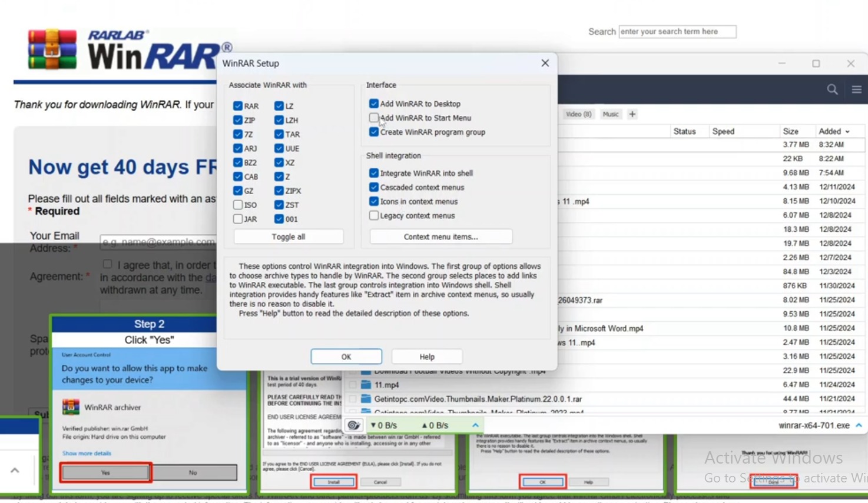Enable Legacy context menus
The height and width of the screenshot is (503, 868).
point(374,215)
